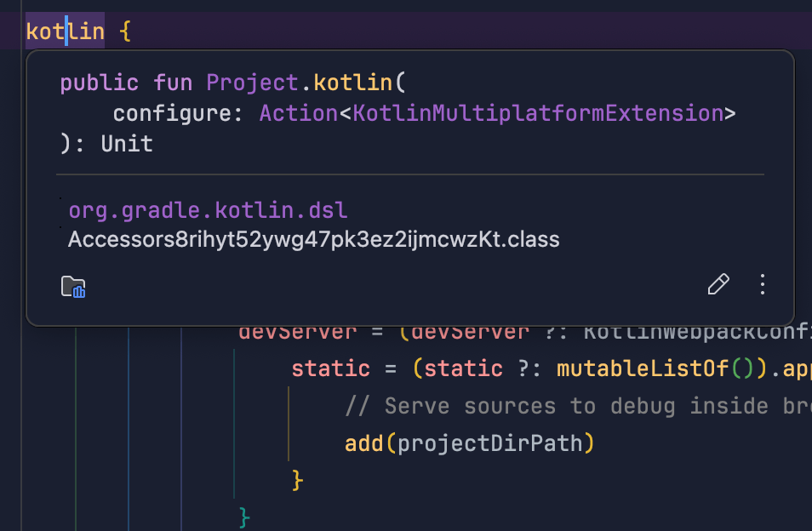Click the add(projectDirPath) statement
812x531 pixels.
469,442
